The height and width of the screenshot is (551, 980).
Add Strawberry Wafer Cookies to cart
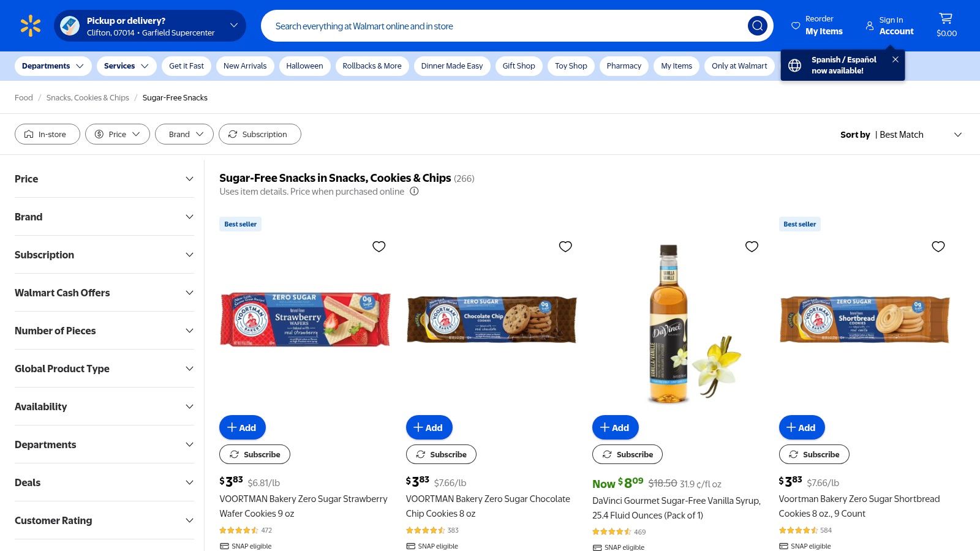pos(242,427)
